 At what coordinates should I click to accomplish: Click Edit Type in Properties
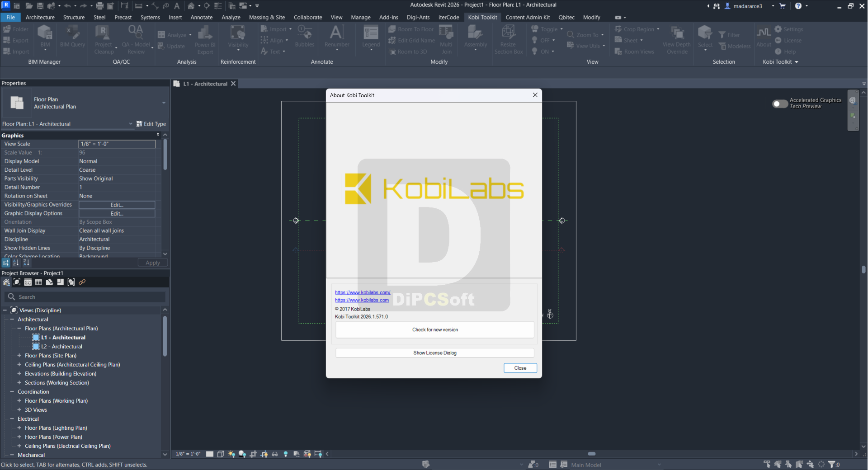[151, 124]
